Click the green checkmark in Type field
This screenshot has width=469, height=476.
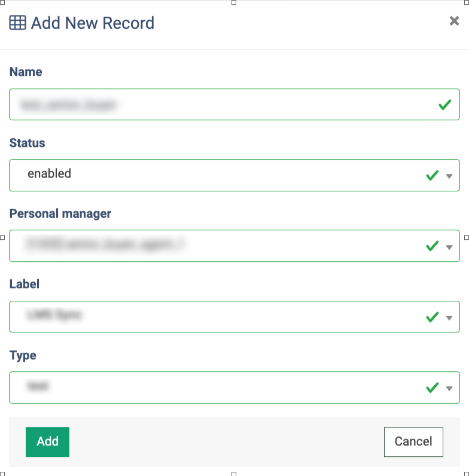coord(432,388)
